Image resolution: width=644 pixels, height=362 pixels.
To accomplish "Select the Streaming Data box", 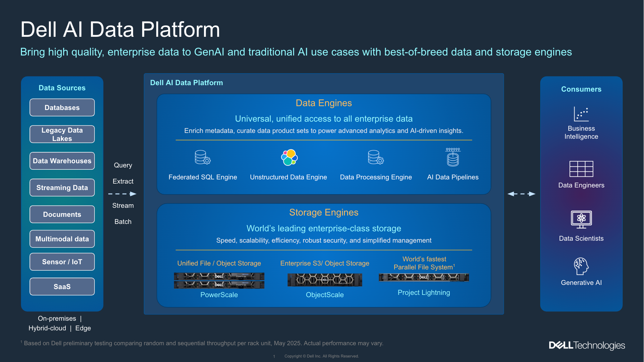I will click(x=62, y=188).
